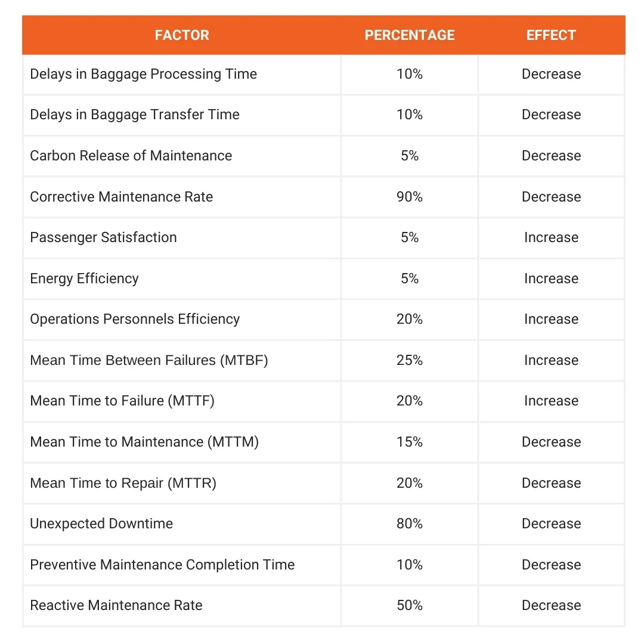
Task: Click Mean Time Between Failures (MTBF) cell
Action: click(182, 360)
